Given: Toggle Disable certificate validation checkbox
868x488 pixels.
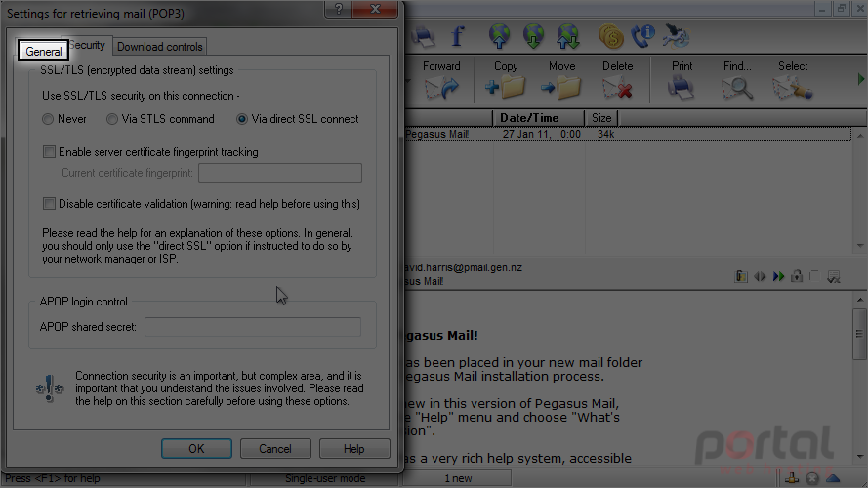Looking at the screenshot, I should coord(49,204).
